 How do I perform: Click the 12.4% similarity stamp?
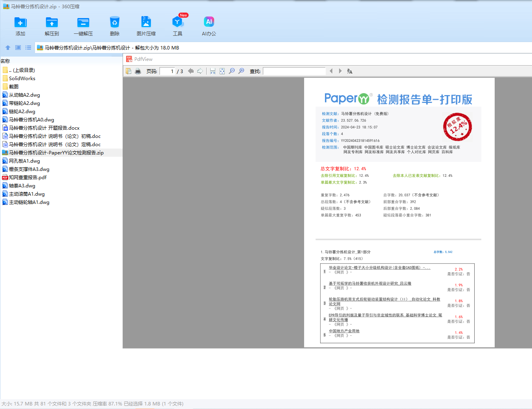457,127
